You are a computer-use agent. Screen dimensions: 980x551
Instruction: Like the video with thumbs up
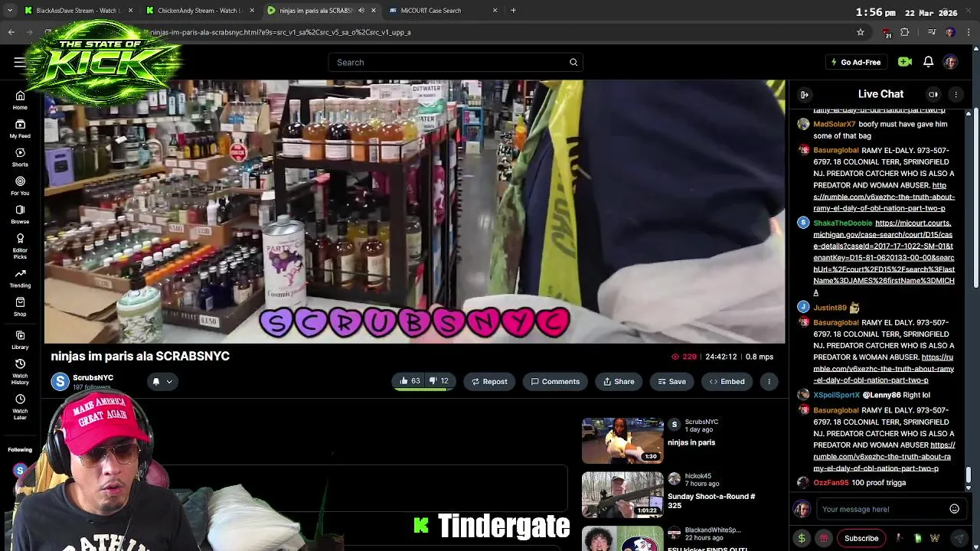coord(410,381)
